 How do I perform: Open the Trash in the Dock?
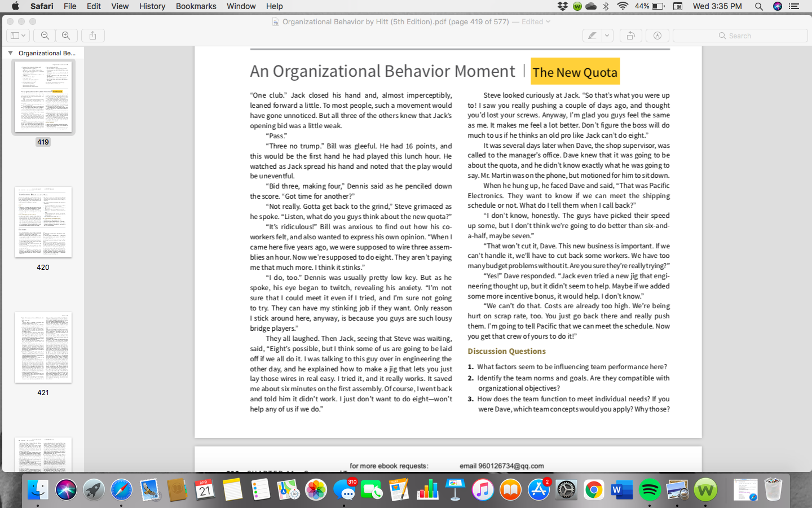(773, 489)
